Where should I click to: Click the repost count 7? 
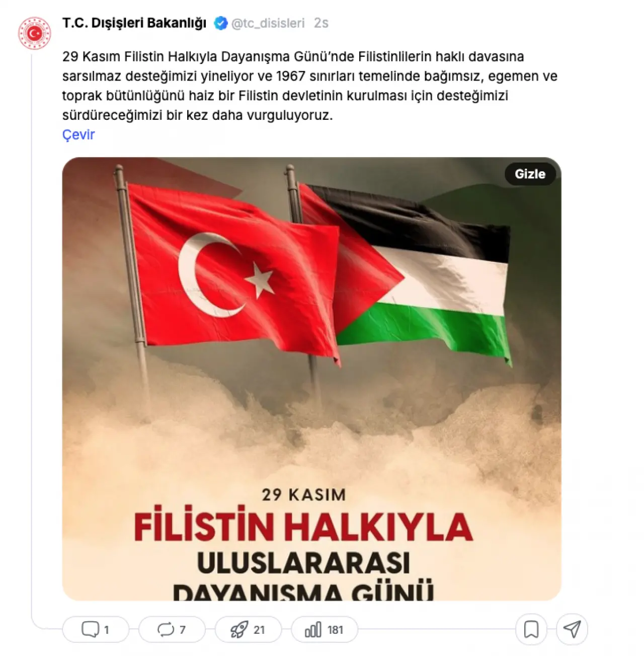pyautogui.click(x=182, y=630)
